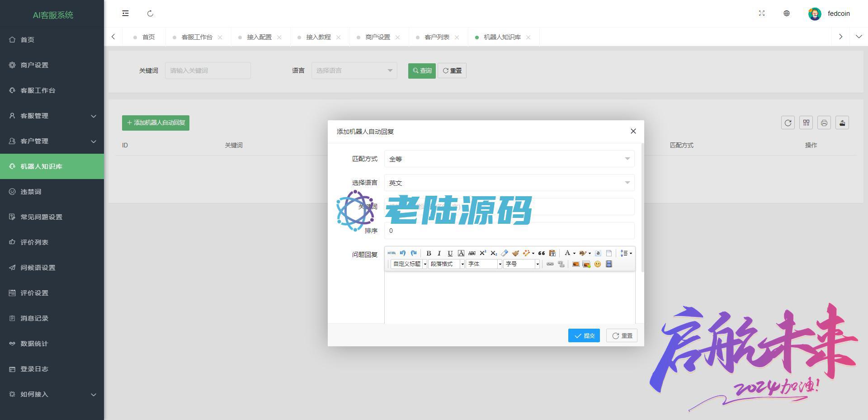The height and width of the screenshot is (420, 868).
Task: Export the table with the export icon
Action: click(x=842, y=123)
